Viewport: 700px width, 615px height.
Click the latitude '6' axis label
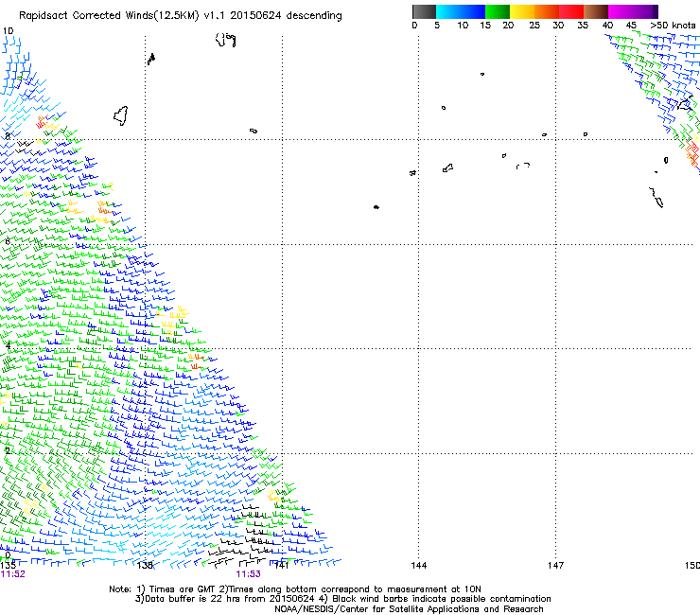pos(8,241)
